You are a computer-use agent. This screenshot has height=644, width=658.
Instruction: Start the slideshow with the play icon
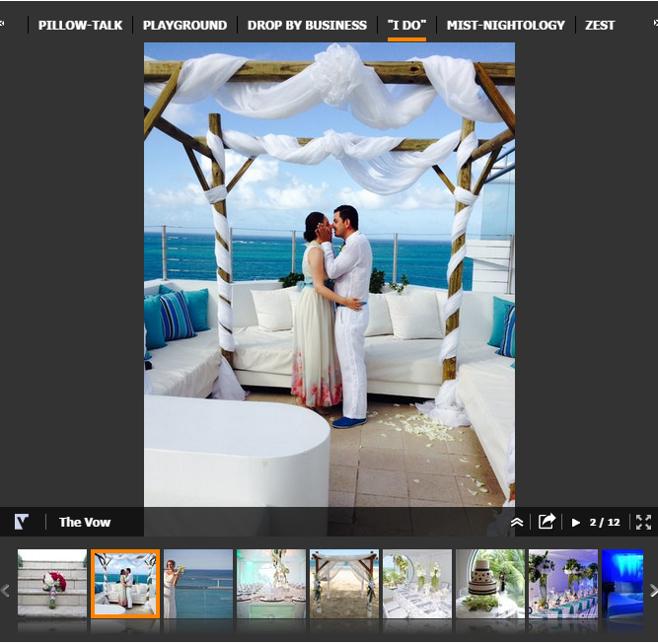576,523
